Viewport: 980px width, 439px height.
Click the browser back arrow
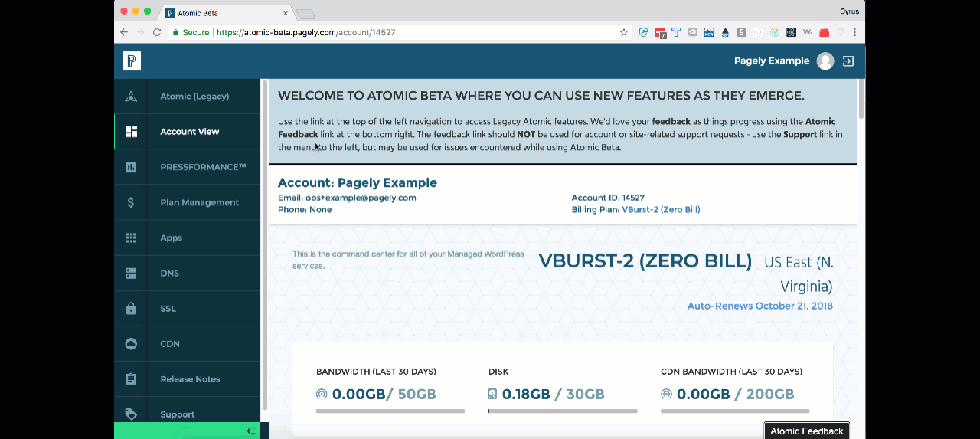click(x=124, y=32)
